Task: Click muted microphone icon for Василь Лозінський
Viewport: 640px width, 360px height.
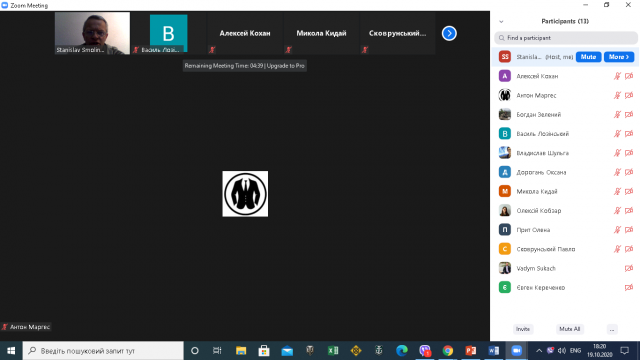Action: (x=617, y=133)
